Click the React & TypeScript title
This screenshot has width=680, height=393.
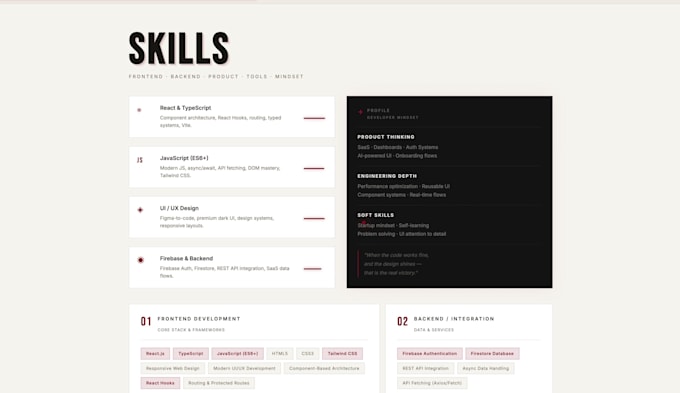point(185,108)
